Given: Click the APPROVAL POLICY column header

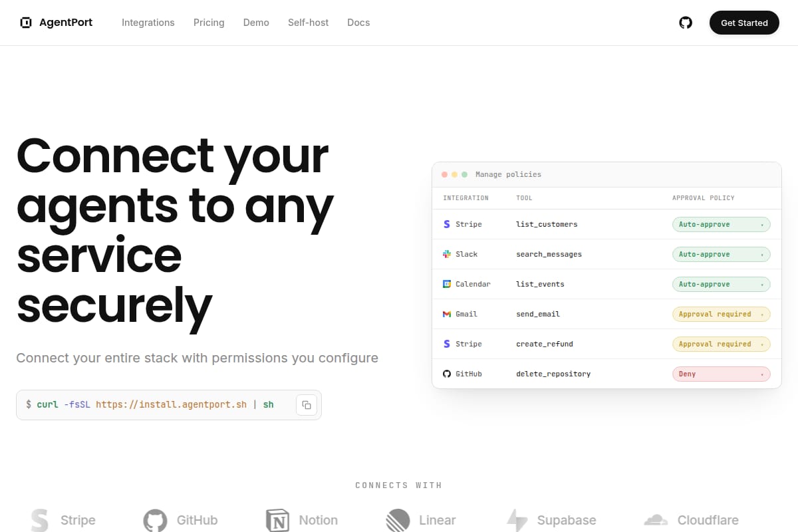Looking at the screenshot, I should coord(704,198).
